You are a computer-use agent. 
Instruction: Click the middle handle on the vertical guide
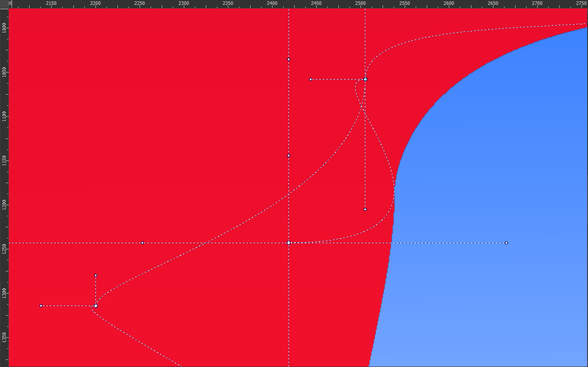coord(288,156)
